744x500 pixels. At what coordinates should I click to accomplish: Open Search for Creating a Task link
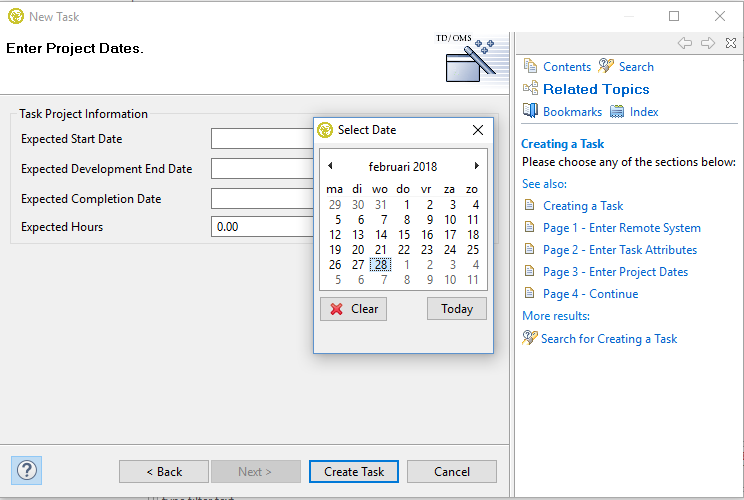tap(608, 339)
